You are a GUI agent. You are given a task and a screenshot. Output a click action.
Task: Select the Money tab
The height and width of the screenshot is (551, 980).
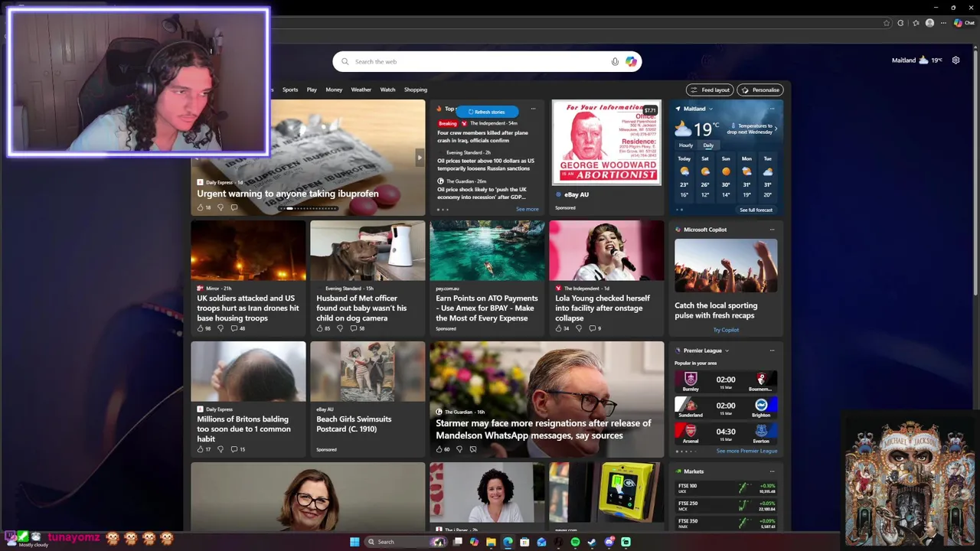(334, 90)
